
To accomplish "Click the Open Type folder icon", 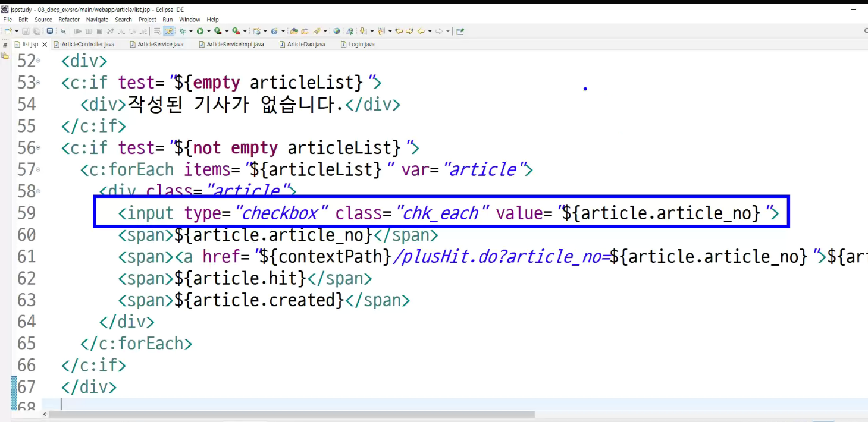I will (x=294, y=31).
